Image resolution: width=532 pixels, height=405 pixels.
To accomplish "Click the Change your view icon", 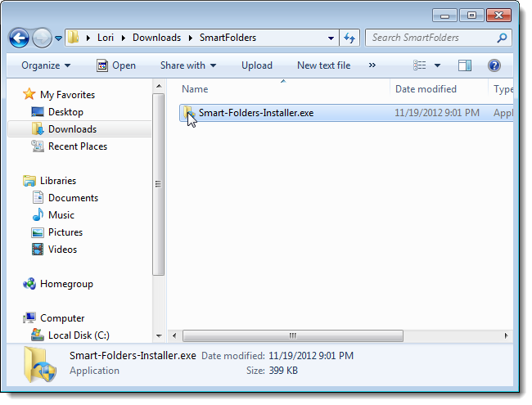I will click(x=420, y=65).
